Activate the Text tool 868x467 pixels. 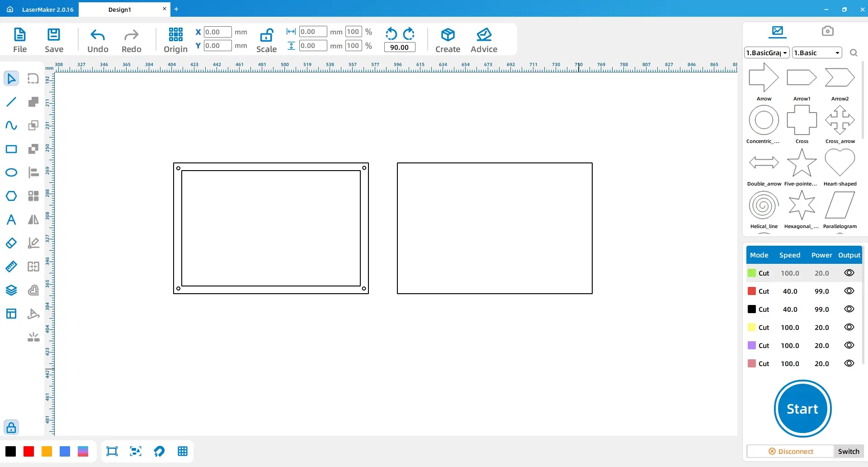coord(11,219)
